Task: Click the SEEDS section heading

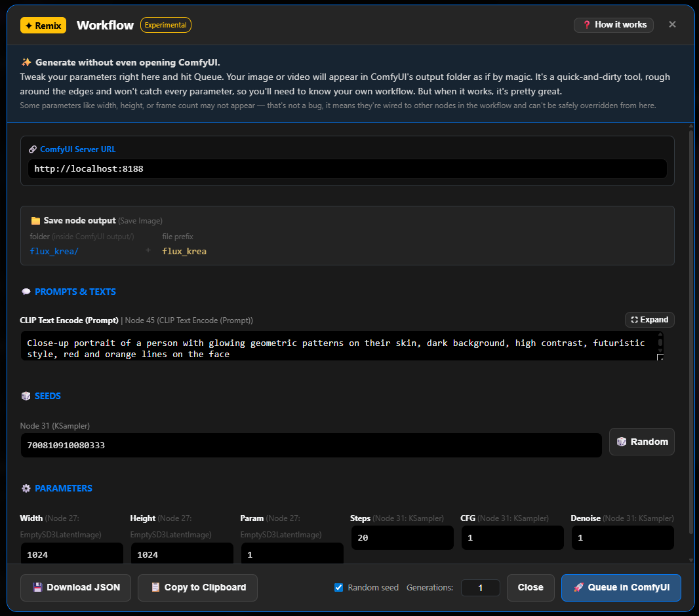Action: coord(48,396)
